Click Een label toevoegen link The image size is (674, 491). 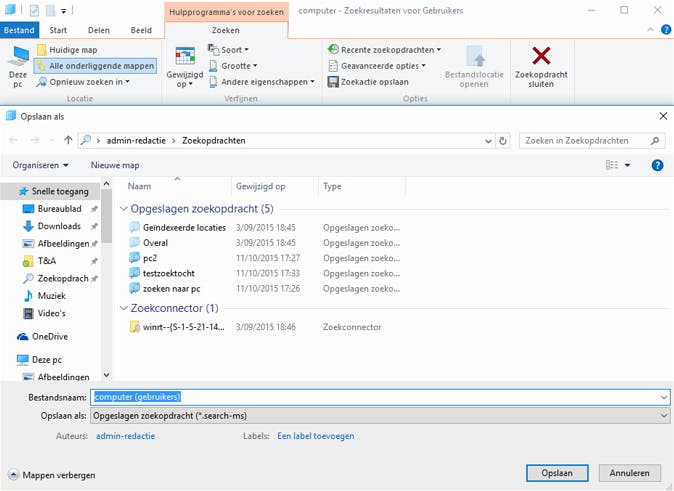point(316,436)
